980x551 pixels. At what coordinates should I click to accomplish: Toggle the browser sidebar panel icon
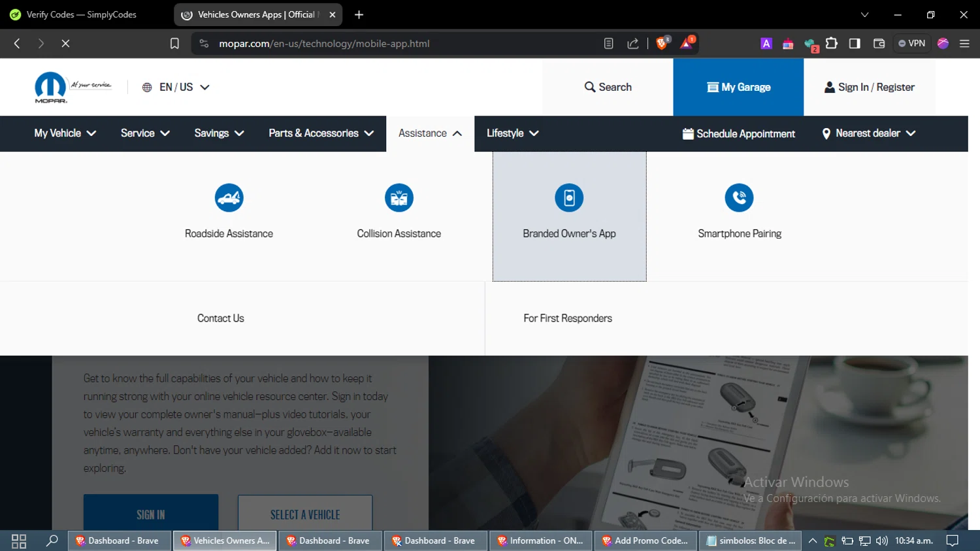point(855,43)
